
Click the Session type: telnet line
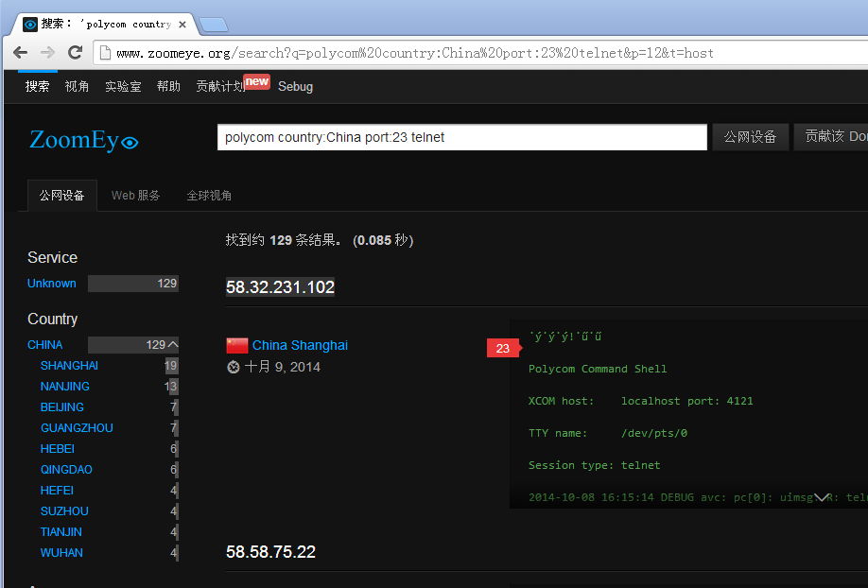point(595,465)
